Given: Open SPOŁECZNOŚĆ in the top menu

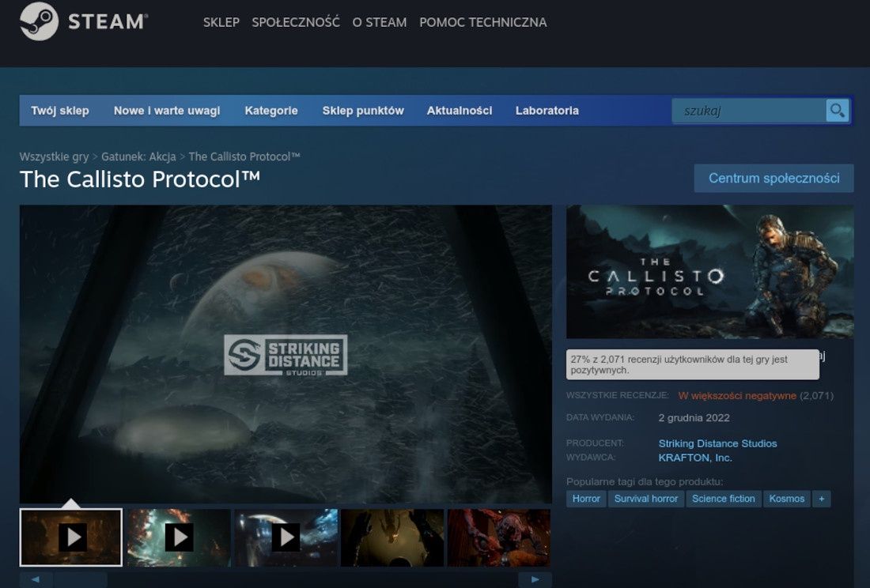Looking at the screenshot, I should [296, 22].
